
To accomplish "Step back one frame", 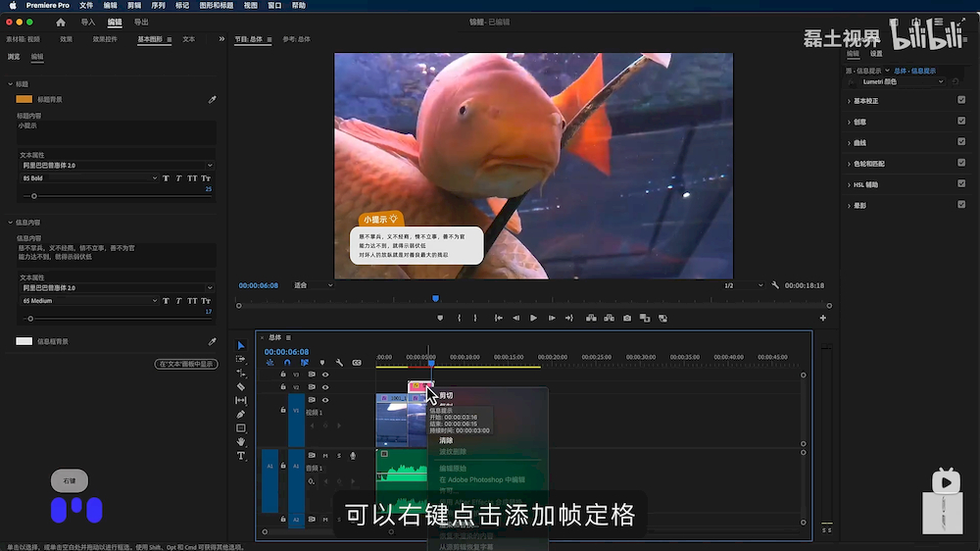I will (515, 319).
